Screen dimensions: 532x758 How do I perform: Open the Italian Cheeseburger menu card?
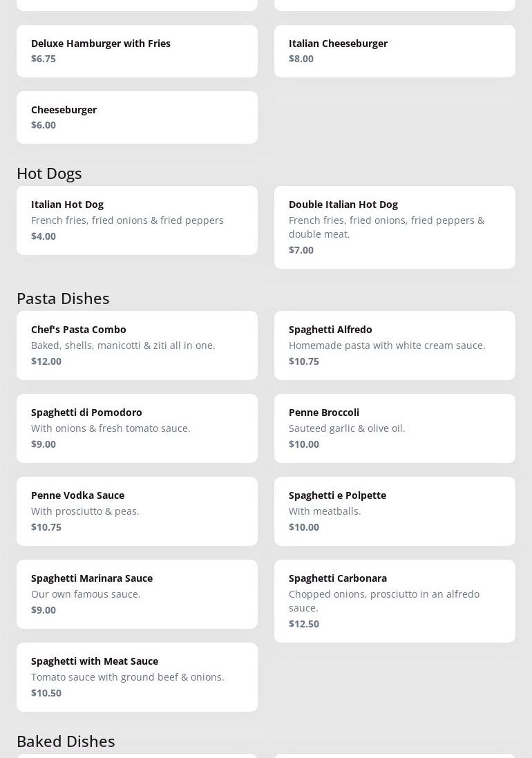[395, 51]
